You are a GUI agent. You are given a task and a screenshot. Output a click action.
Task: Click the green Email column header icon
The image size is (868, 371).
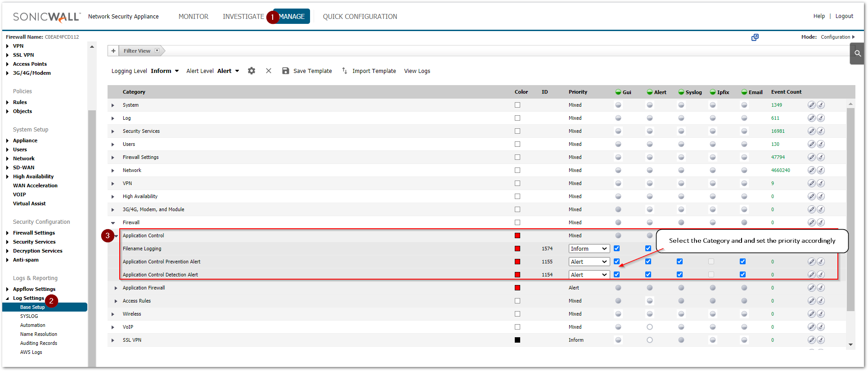point(744,92)
